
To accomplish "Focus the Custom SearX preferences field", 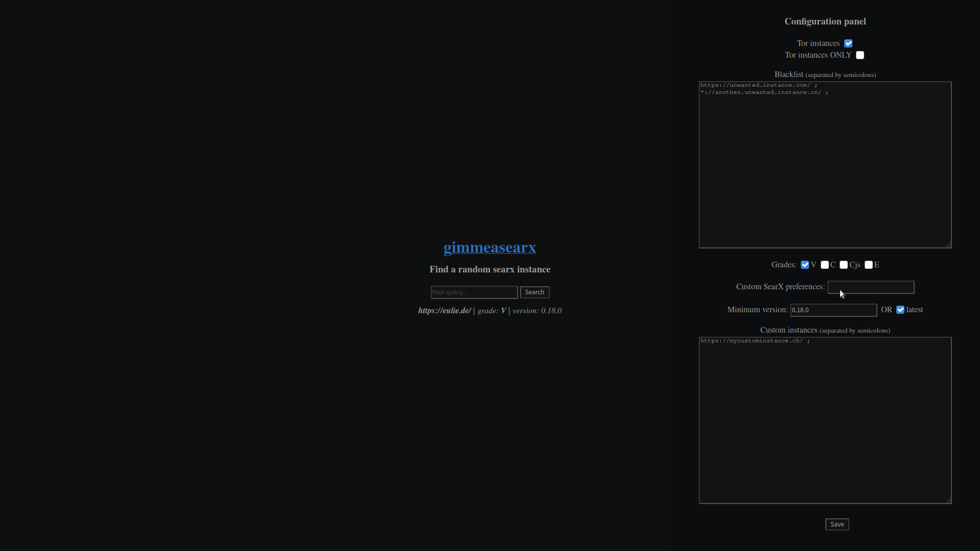I will [870, 287].
